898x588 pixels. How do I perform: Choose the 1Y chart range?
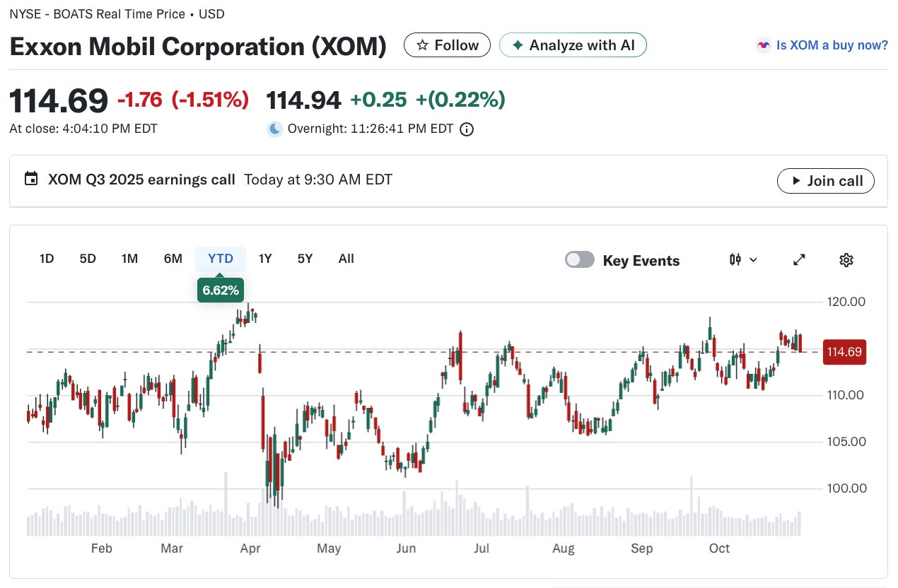click(x=265, y=259)
